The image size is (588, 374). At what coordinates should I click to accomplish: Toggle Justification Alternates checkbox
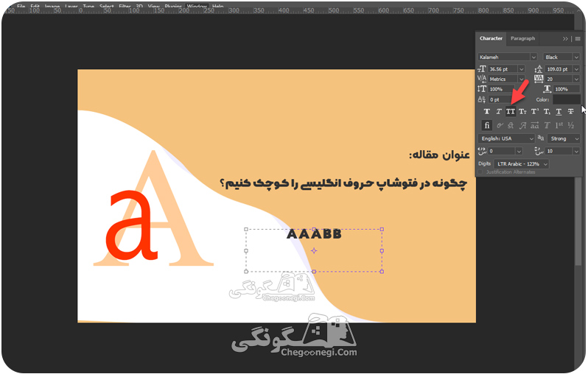480,172
